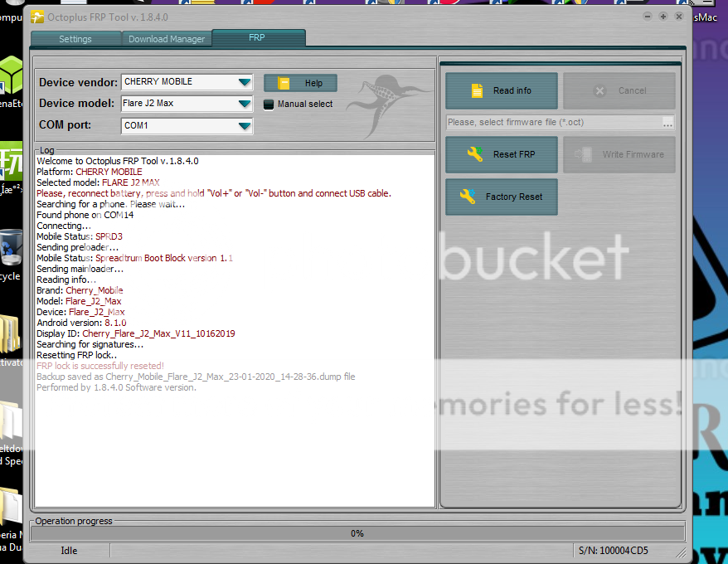Click the Read info document icon
The height and width of the screenshot is (564, 728).
point(477,90)
